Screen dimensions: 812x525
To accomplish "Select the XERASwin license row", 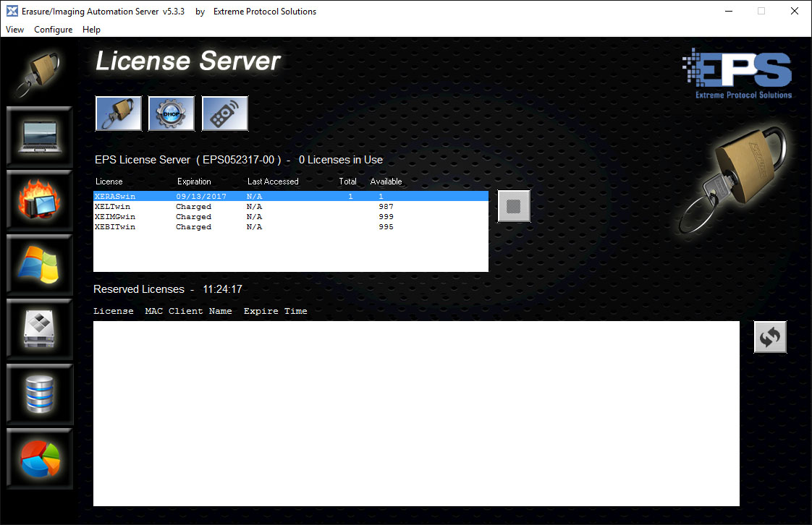I will tap(290, 196).
